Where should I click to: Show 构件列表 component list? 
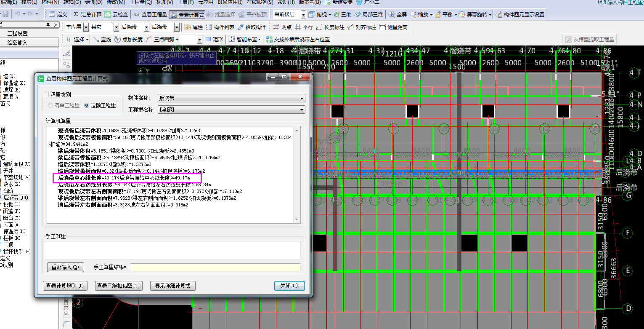[220, 27]
